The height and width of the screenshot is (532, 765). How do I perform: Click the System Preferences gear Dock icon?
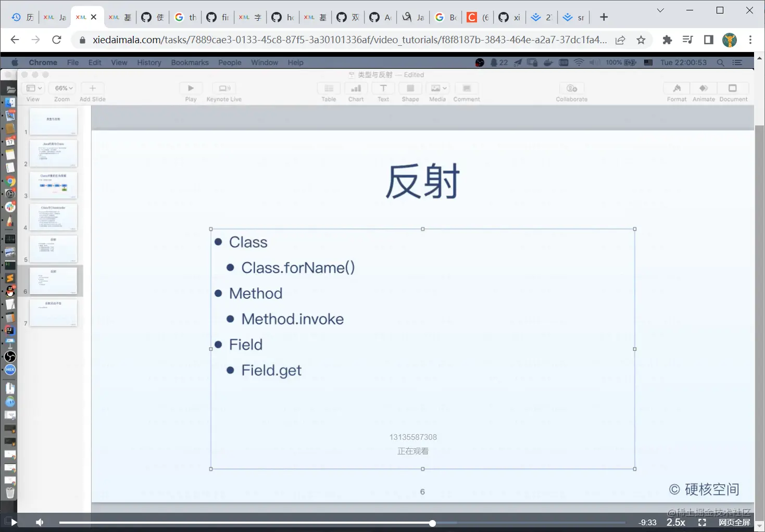click(x=10, y=194)
